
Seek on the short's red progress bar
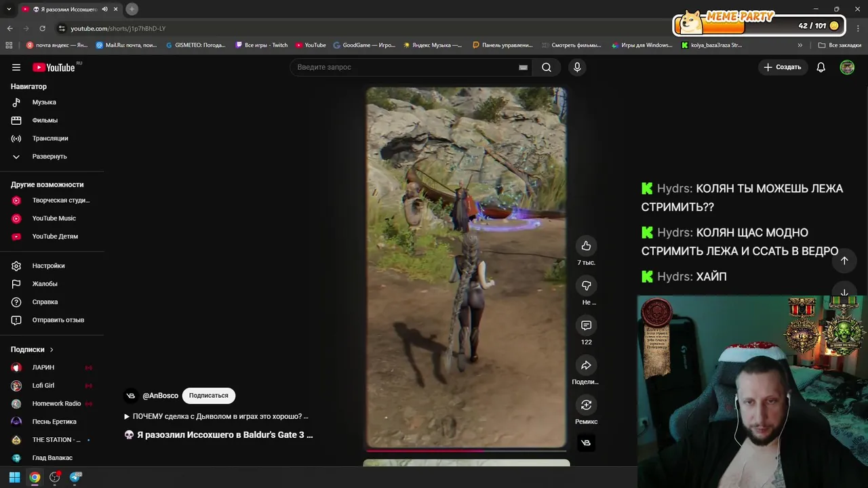(466, 449)
